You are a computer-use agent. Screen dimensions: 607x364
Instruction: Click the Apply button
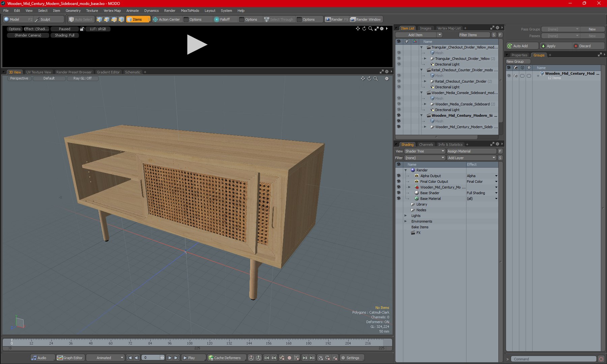(555, 46)
